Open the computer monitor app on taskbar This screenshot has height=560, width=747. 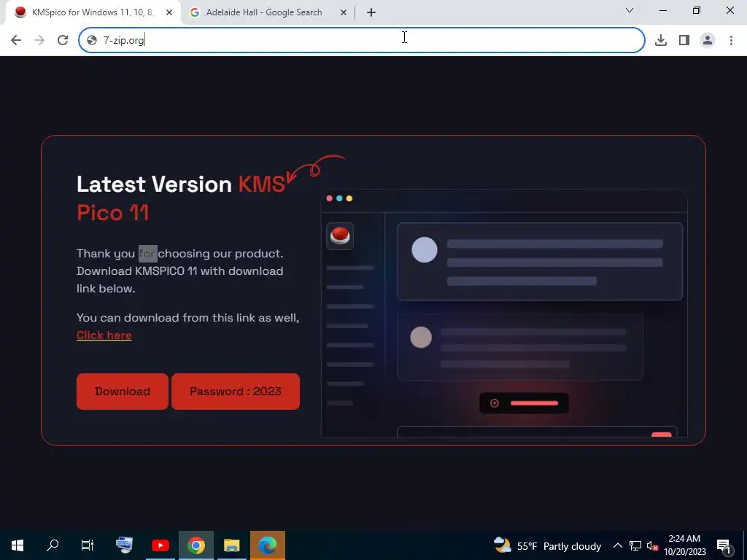coord(124,545)
